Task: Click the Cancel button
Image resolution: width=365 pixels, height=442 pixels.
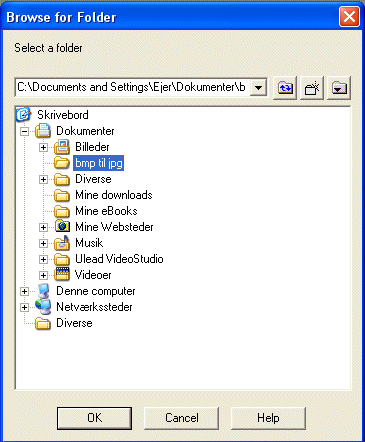Action: pyautogui.click(x=181, y=418)
